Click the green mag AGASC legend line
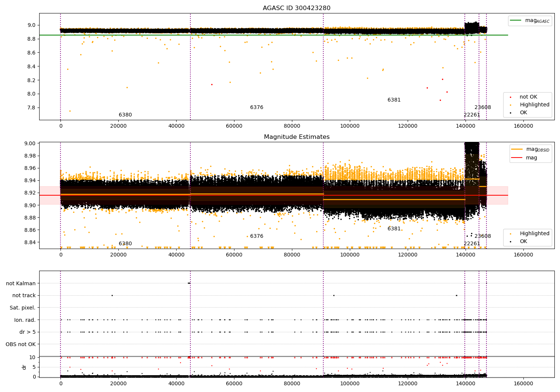 (x=516, y=21)
